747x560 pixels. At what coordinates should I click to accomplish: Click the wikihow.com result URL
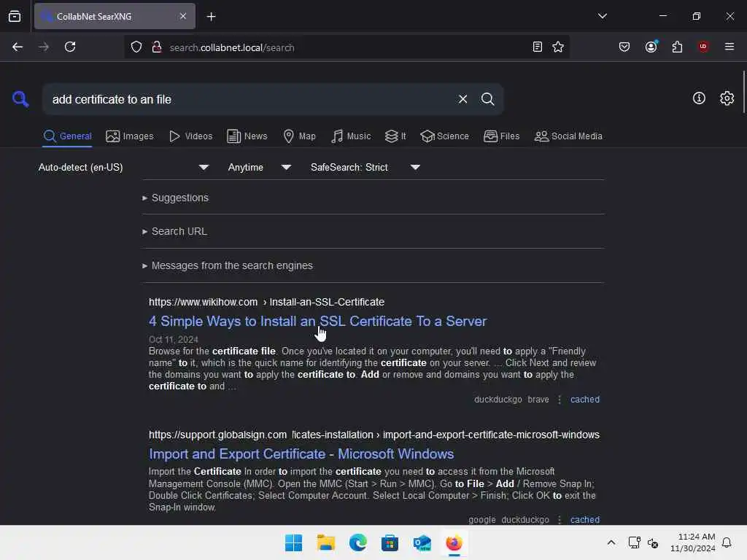pos(266,302)
